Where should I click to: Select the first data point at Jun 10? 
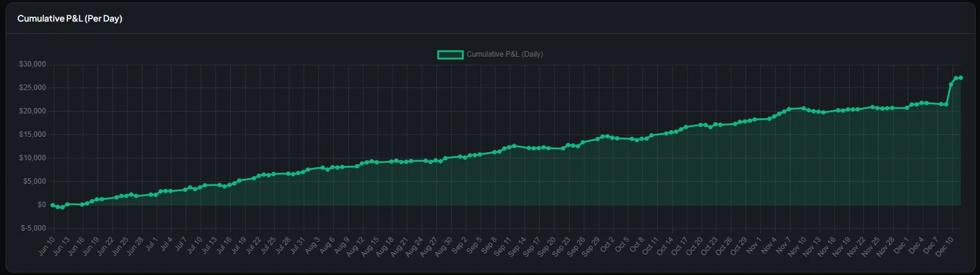click(52, 205)
